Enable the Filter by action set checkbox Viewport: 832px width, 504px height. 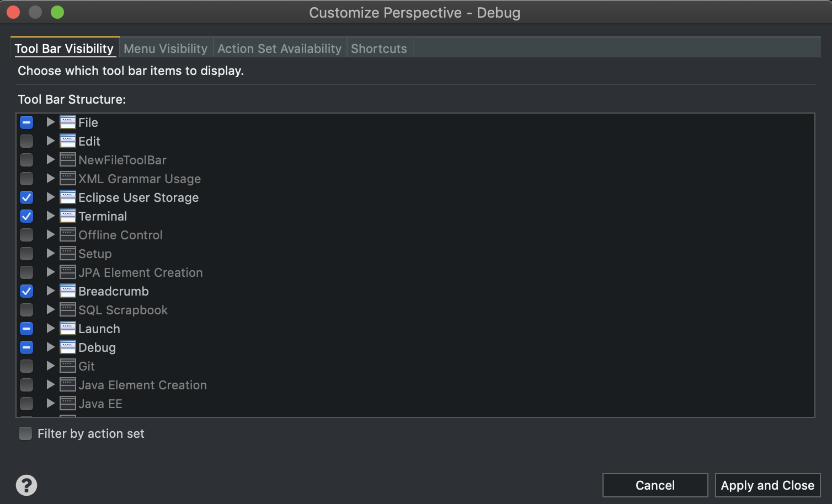(x=25, y=433)
